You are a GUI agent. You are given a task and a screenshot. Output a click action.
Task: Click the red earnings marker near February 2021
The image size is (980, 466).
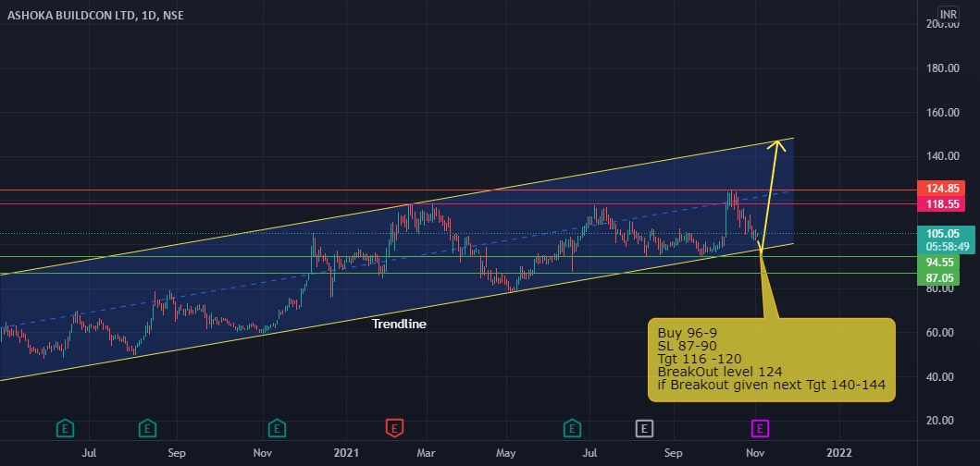pyautogui.click(x=394, y=428)
